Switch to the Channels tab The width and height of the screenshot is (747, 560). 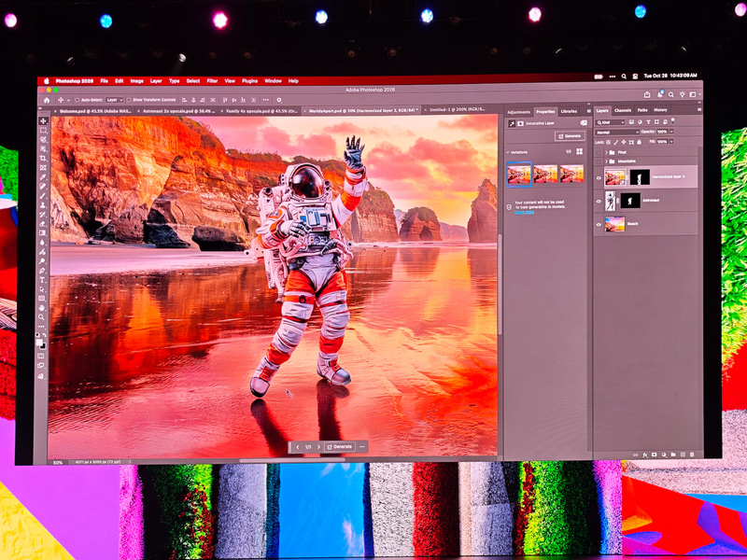(623, 110)
